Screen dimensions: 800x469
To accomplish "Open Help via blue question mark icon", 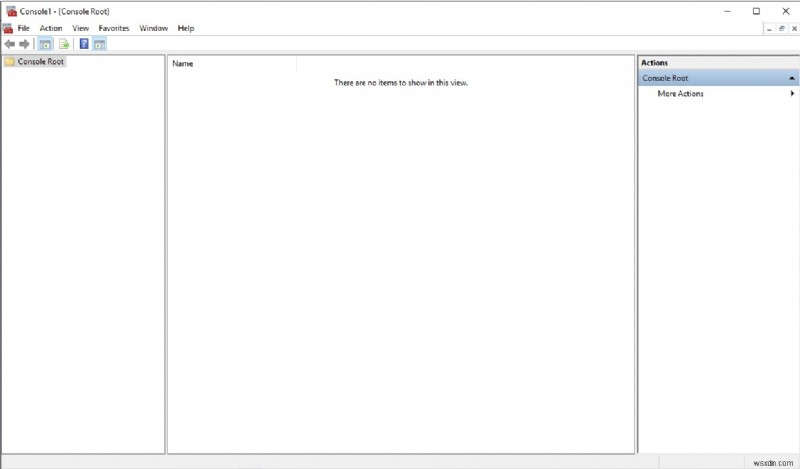I will [84, 44].
